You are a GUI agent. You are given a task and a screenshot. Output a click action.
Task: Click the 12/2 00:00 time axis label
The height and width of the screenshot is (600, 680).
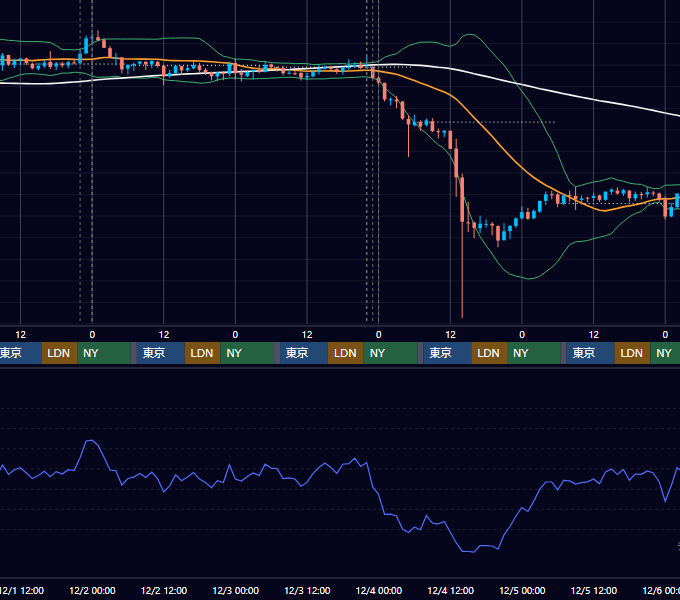coord(92,590)
